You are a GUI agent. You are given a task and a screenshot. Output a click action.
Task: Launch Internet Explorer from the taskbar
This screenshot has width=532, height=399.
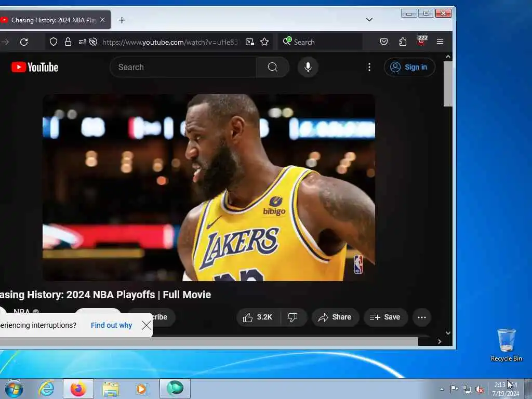(x=46, y=389)
